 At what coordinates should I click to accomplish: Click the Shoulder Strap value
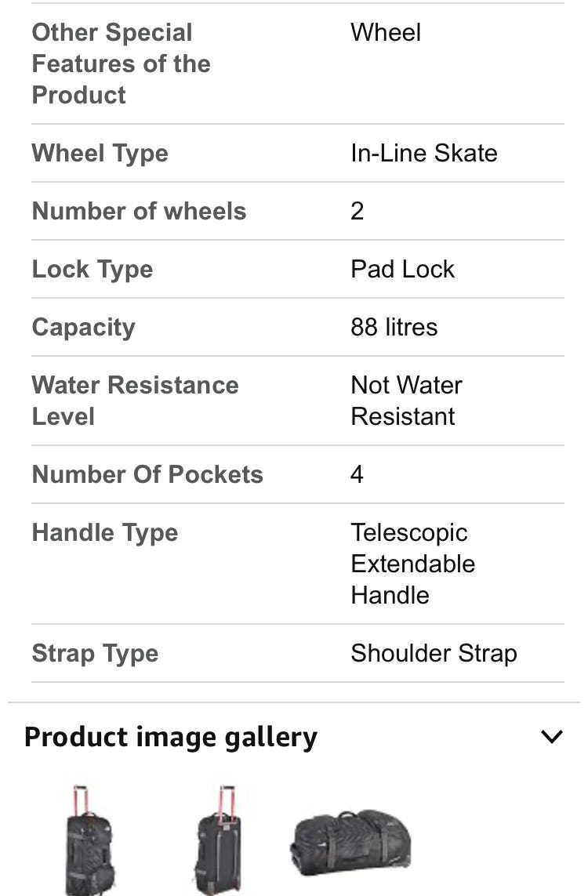click(x=434, y=653)
